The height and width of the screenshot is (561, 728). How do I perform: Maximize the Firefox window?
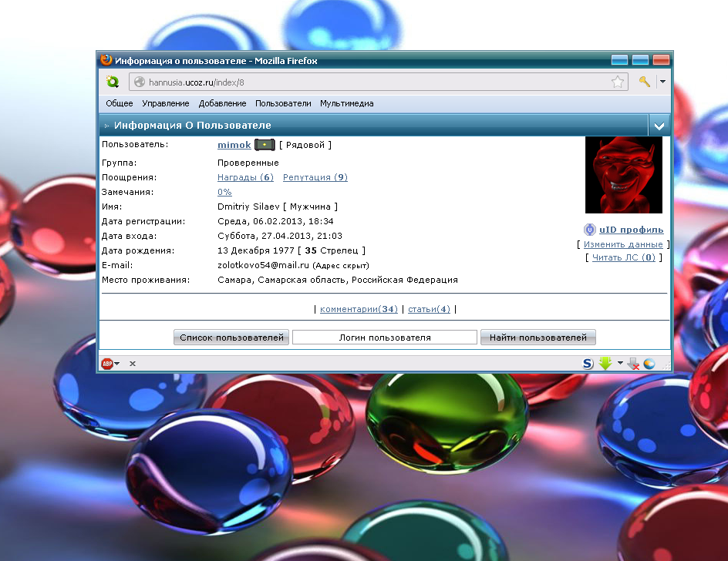[x=640, y=60]
